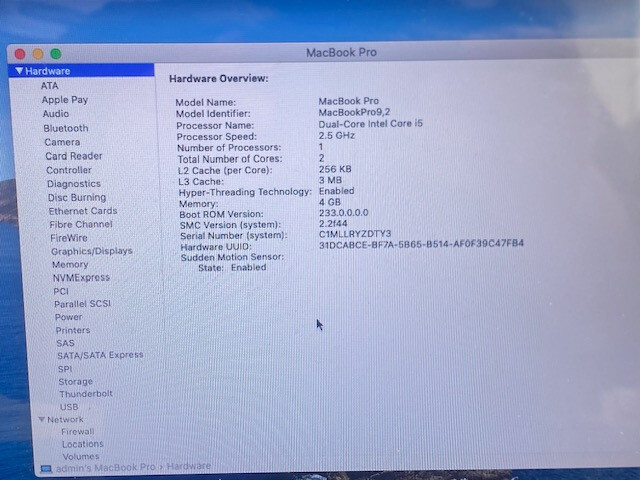The image size is (640, 480).
Task: Click the Sudden Motion Sensor label
Action: (232, 257)
